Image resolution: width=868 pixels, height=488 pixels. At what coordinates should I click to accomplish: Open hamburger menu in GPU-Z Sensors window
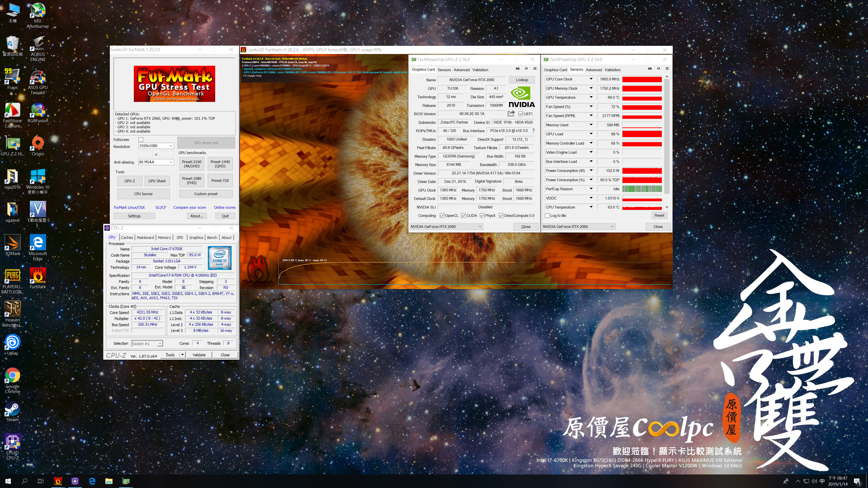pos(667,69)
